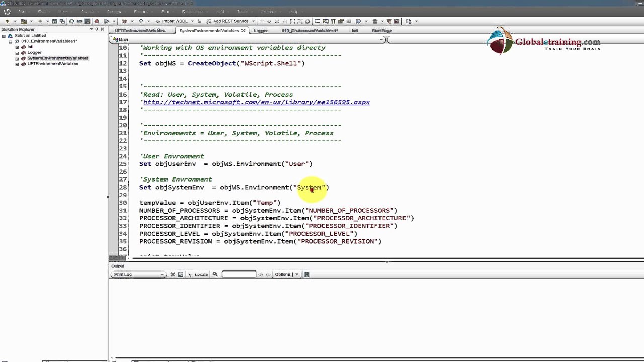This screenshot has height=362, width=644.
Task: Click the Add REST Service button
Action: coord(227,21)
